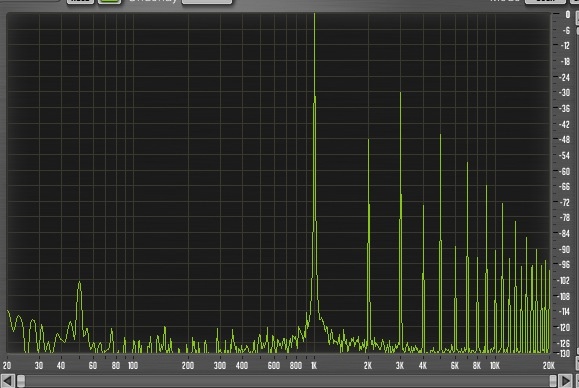Click the -108 dB level scale label
Viewport: 579px width, 388px height.
(564, 296)
